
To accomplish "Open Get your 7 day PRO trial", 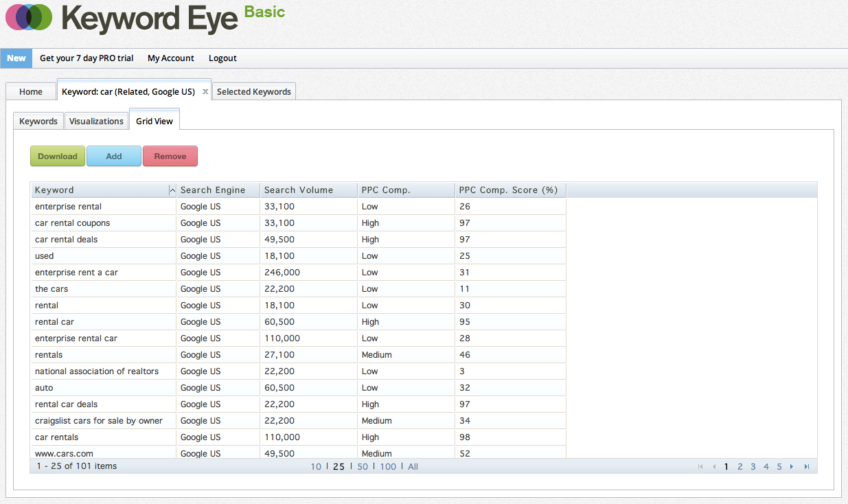I will pyautogui.click(x=87, y=58).
